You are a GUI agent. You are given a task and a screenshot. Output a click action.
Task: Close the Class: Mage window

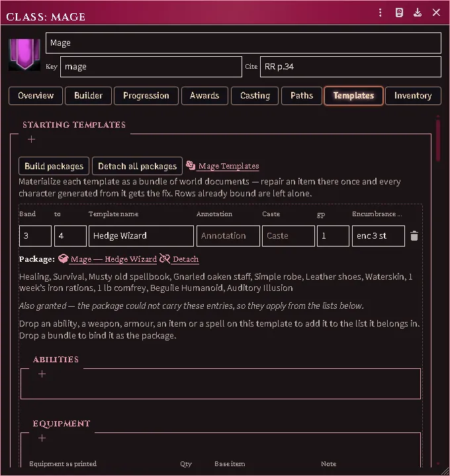click(436, 13)
